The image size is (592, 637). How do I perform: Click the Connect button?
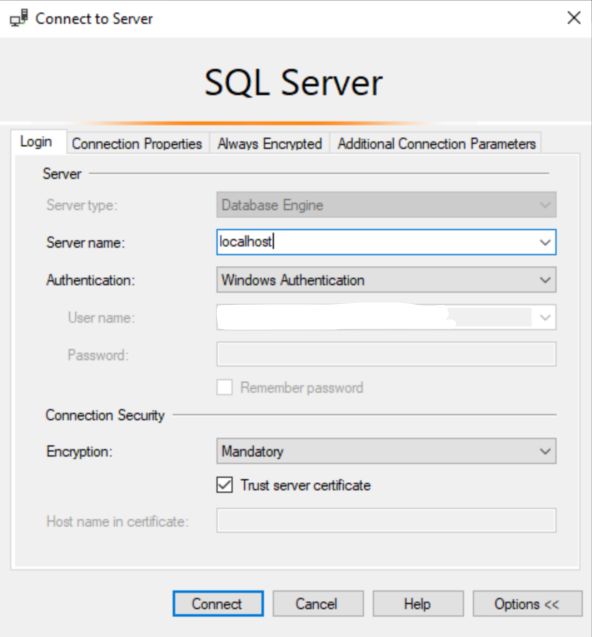(218, 604)
